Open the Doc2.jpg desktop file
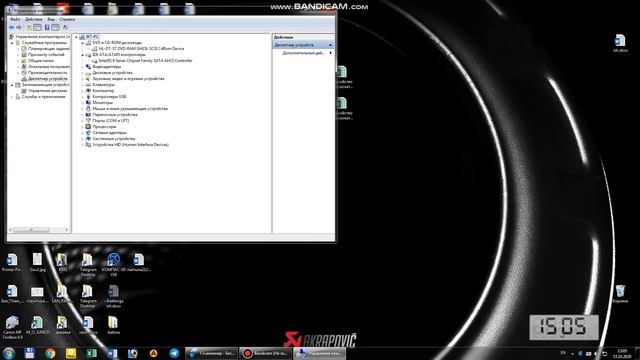 pyautogui.click(x=37, y=262)
